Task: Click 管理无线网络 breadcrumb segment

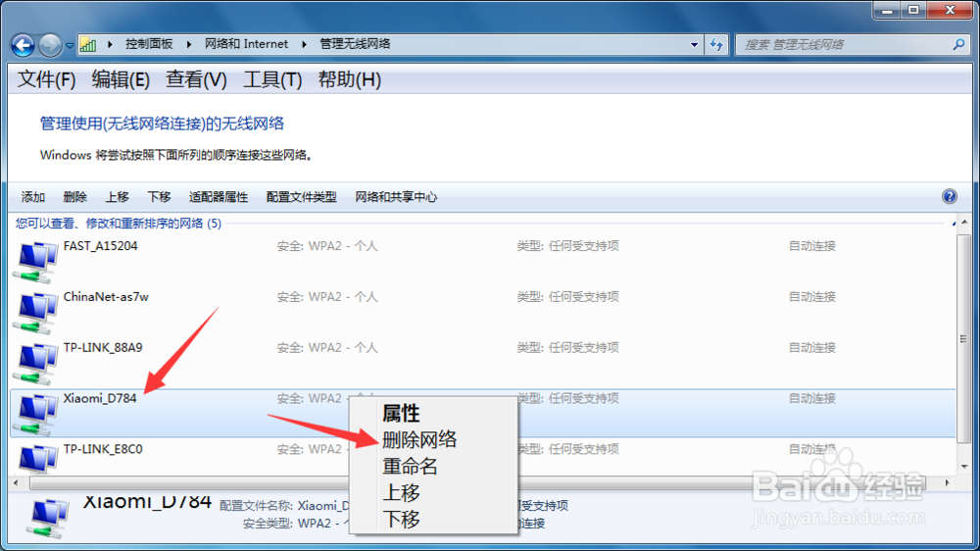Action: point(355,44)
